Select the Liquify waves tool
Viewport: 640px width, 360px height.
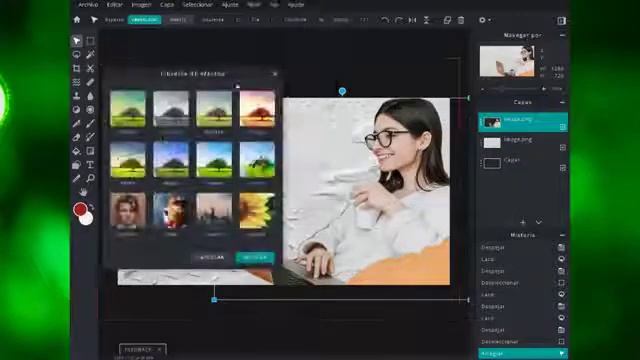(x=76, y=82)
